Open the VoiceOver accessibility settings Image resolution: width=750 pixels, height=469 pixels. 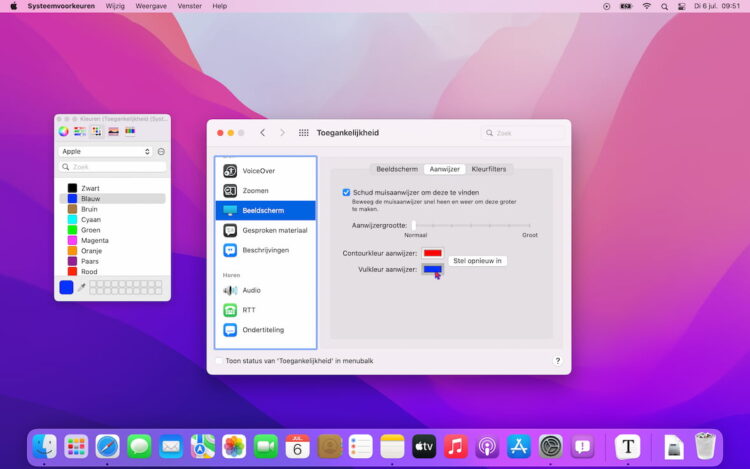coord(258,171)
